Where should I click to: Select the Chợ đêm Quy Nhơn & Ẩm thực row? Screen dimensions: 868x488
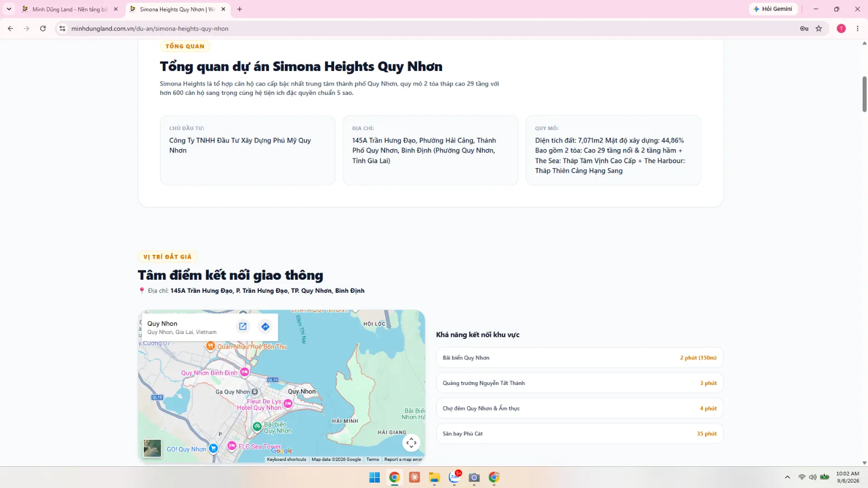click(x=579, y=408)
